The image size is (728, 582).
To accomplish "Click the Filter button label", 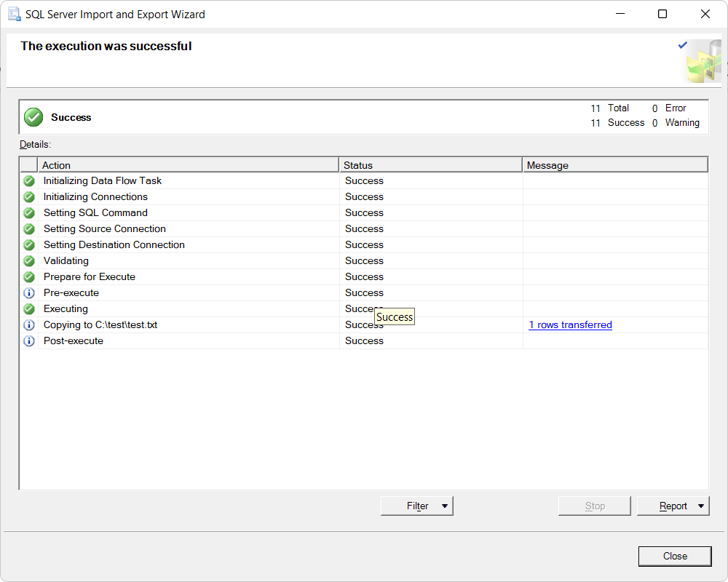I will (416, 506).
